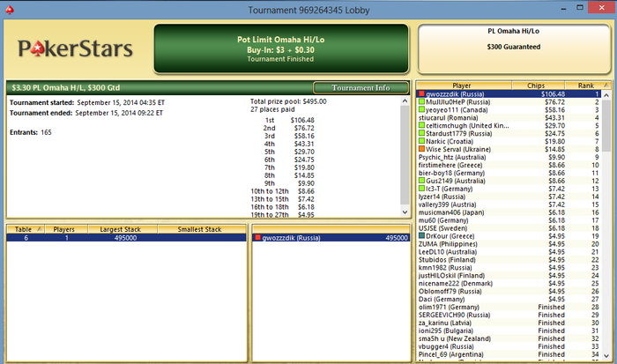Click the 1st place prize $106.48 in payout list

click(x=302, y=120)
